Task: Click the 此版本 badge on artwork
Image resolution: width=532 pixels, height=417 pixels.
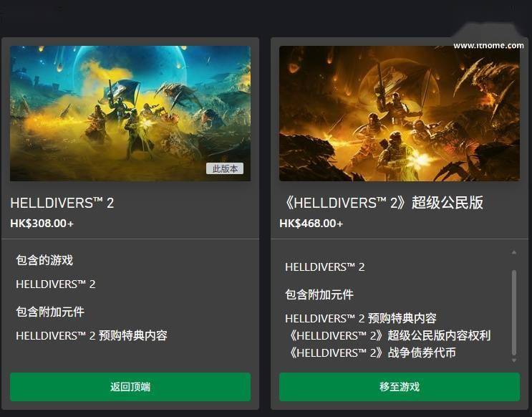Action: point(225,168)
